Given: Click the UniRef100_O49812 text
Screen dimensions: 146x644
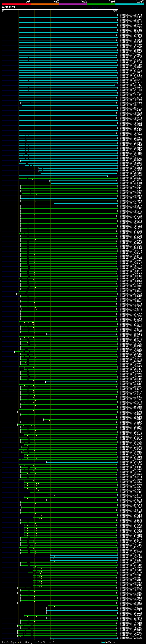Looking at the screenshot, I should 131,60.
